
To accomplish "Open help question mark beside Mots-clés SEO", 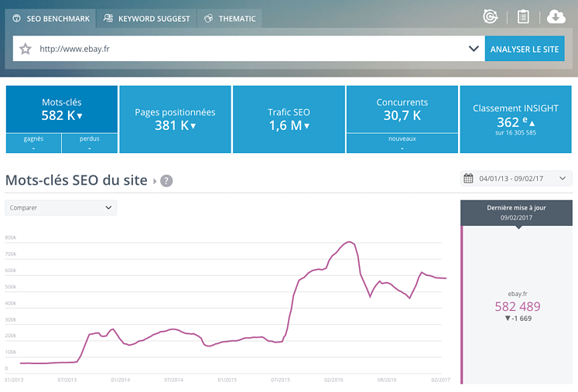I will [166, 181].
